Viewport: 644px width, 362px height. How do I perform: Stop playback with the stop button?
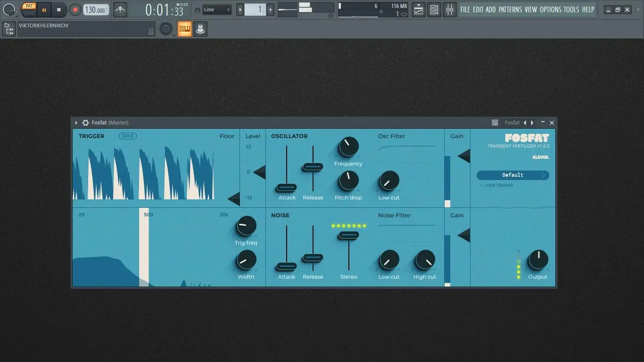58,9
